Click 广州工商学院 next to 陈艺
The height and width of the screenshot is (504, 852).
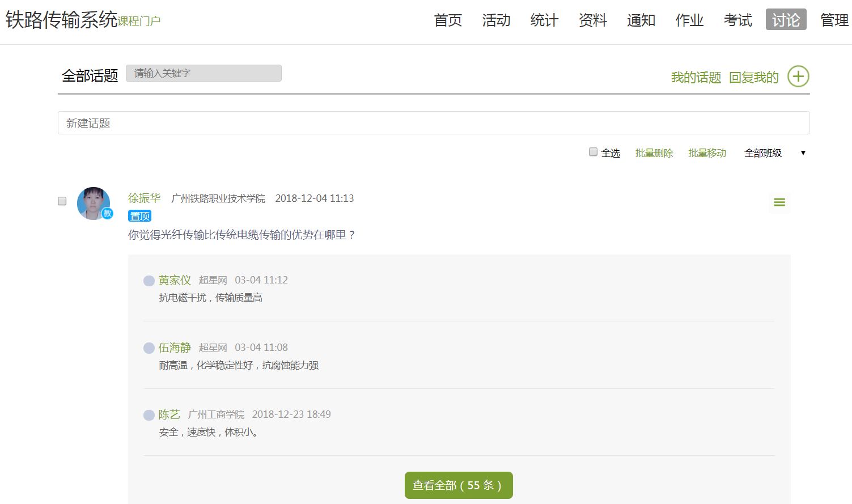point(217,414)
